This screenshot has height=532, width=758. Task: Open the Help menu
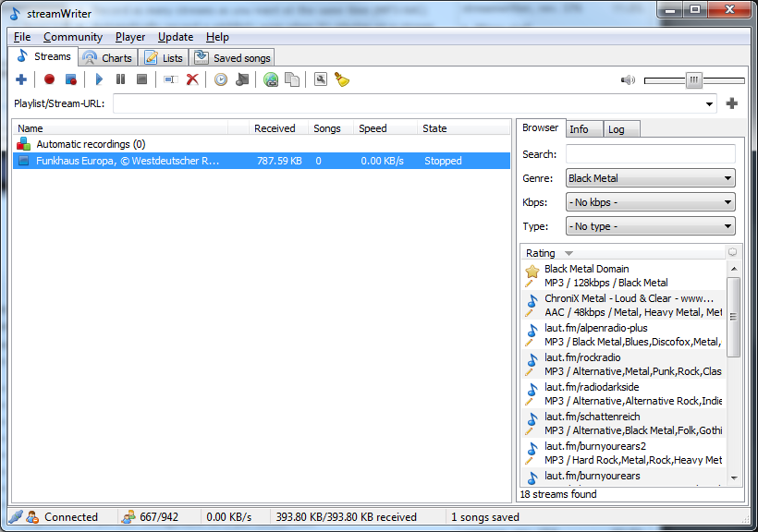(217, 37)
